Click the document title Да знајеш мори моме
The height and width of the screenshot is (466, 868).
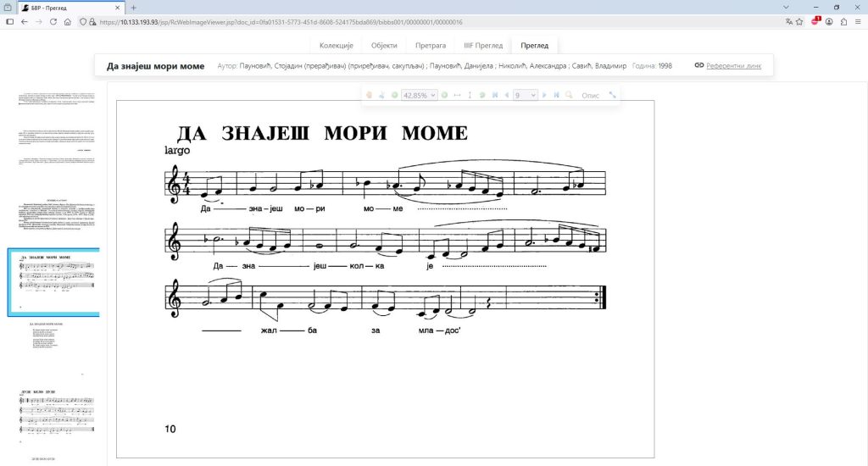156,66
